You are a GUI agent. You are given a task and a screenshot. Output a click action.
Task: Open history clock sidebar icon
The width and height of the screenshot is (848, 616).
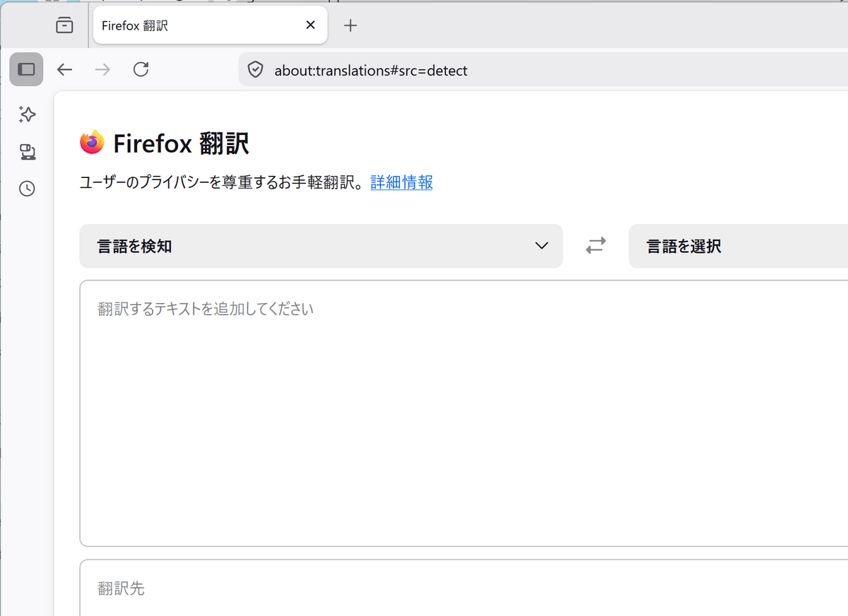click(x=27, y=189)
